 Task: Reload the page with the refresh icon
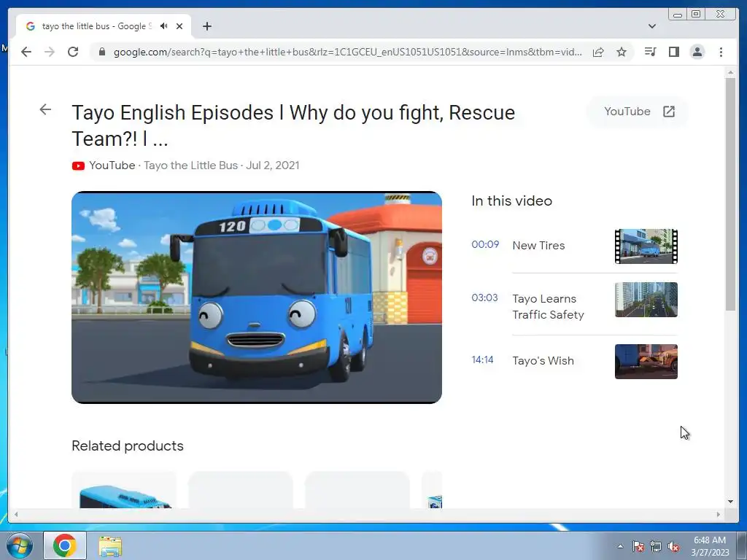point(73,52)
